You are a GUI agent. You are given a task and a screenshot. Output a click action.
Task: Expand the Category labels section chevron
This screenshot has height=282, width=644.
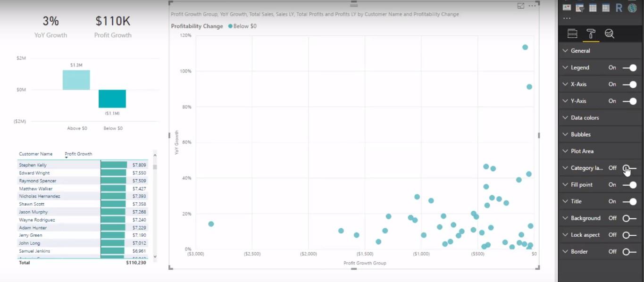tap(565, 168)
